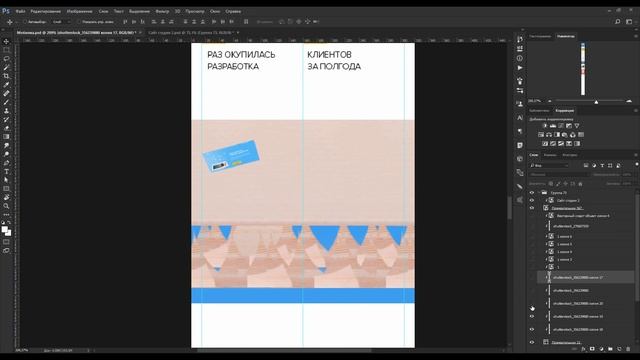Select the Brush tool
Image resolution: width=640 pixels, height=360 pixels.
(6, 102)
